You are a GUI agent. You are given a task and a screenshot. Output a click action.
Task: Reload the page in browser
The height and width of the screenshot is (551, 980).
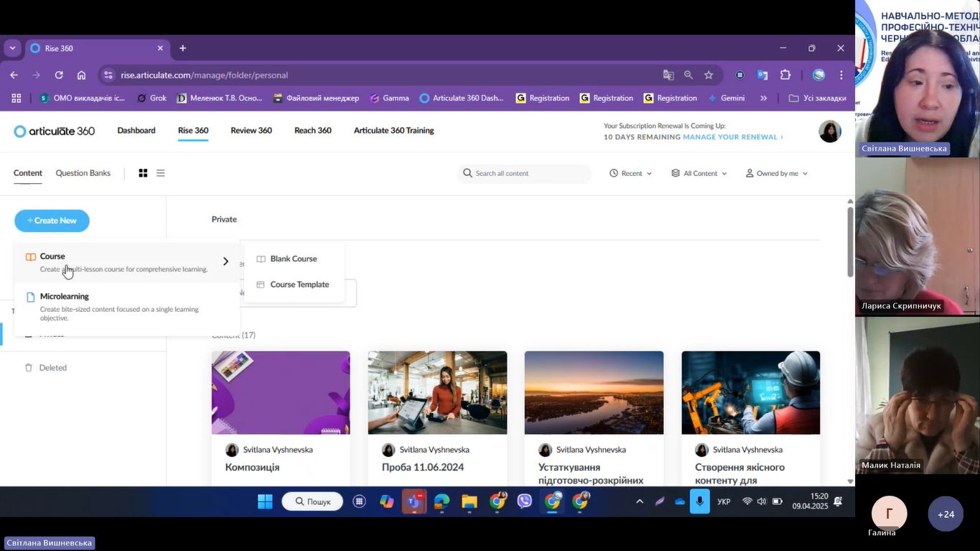(59, 75)
